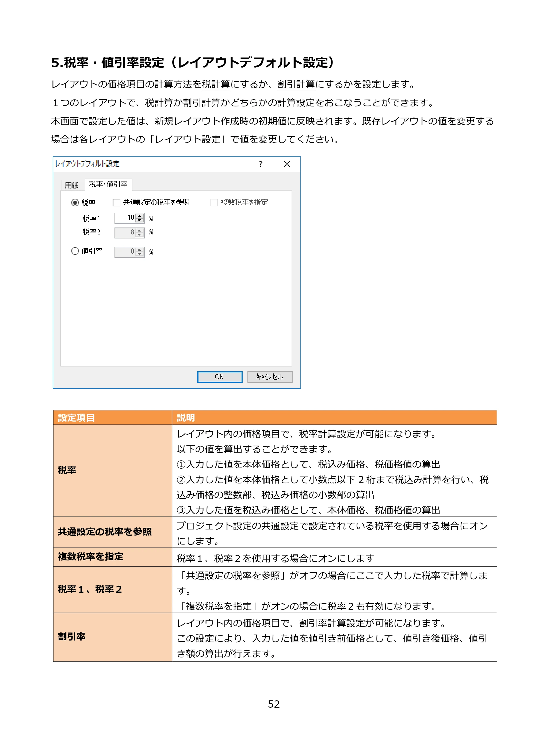Increase 税率1 with the up arrow
This screenshot has height=756, width=535.
[x=140, y=216]
